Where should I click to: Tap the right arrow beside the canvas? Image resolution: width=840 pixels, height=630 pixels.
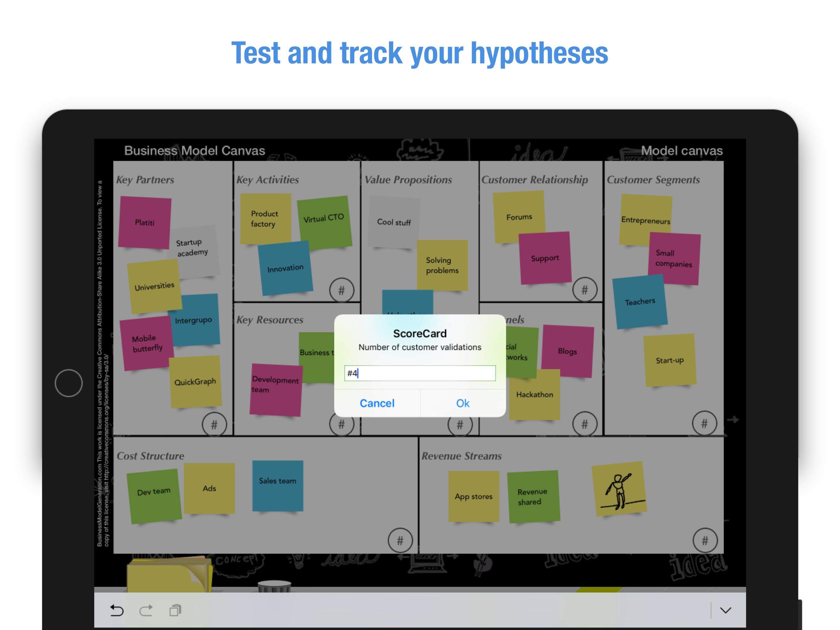(x=733, y=420)
